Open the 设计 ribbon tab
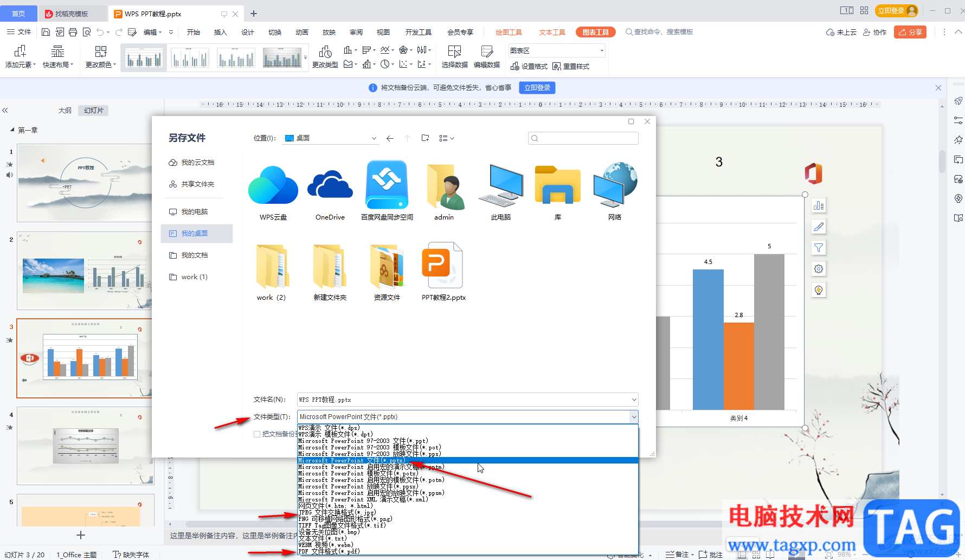This screenshot has width=965, height=560. [248, 32]
